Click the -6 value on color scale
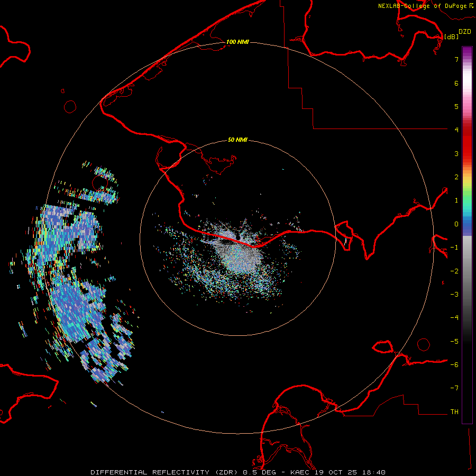The width and height of the screenshot is (476, 476). [454, 365]
